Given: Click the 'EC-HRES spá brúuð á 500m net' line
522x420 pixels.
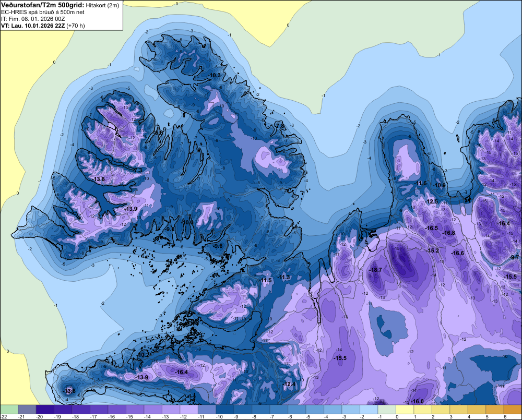Looking at the screenshot, I should point(43,13).
